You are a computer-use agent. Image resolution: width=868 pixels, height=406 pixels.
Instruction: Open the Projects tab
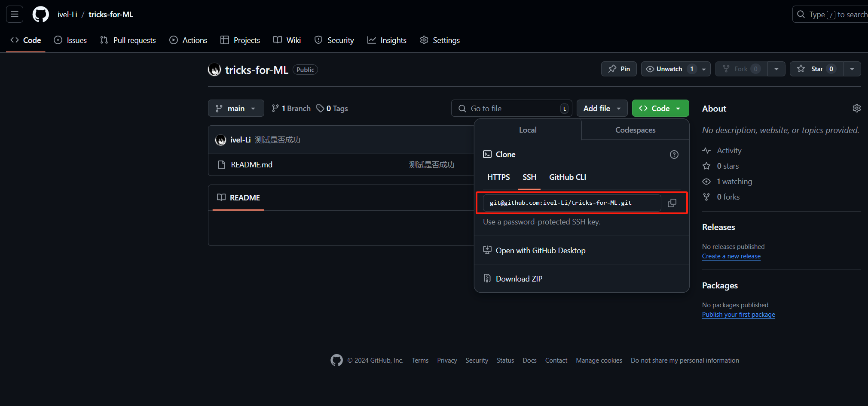pos(240,40)
